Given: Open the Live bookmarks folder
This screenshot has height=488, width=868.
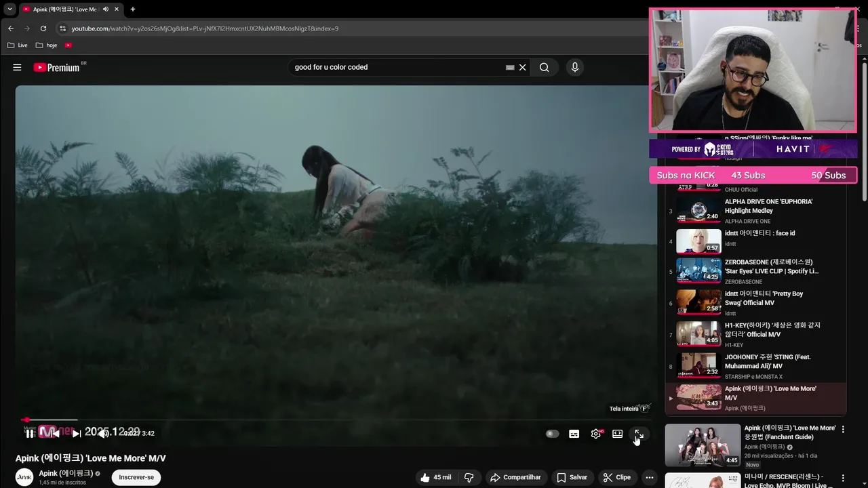Looking at the screenshot, I should tap(18, 45).
